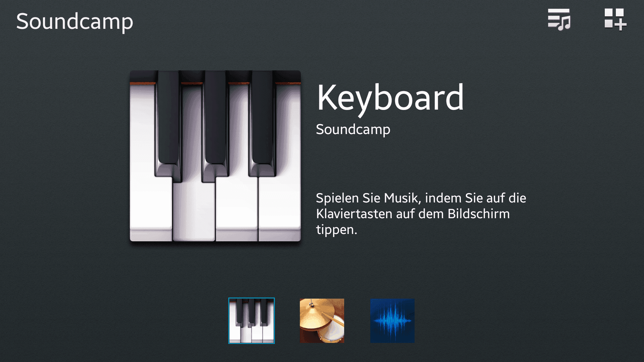Click the German description text about Klaviertasten

pyautogui.click(x=421, y=214)
